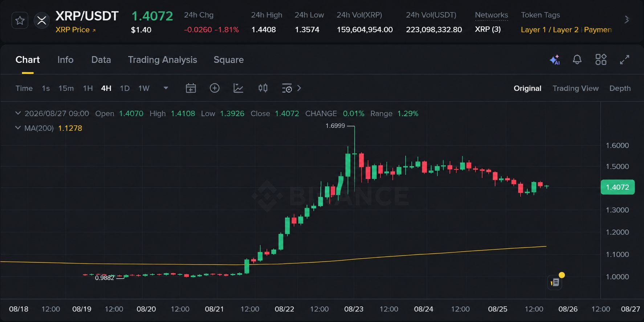Click the 1.6999 high price marker

[335, 126]
